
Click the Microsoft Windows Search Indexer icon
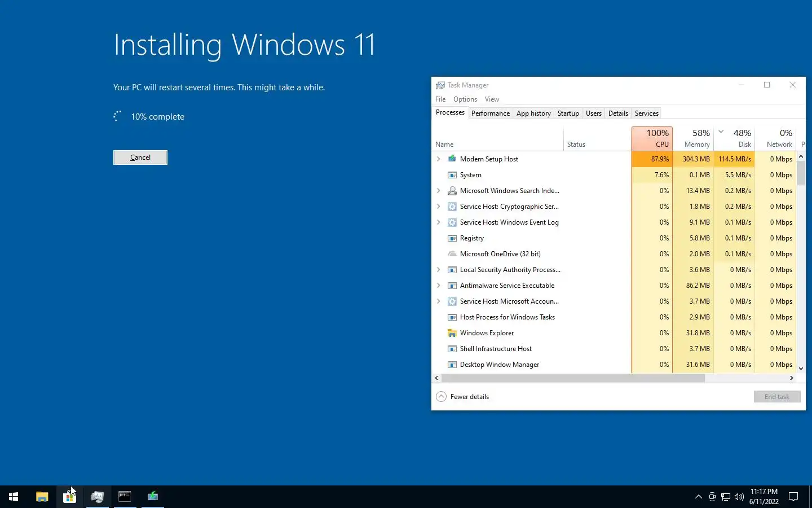[x=452, y=191]
